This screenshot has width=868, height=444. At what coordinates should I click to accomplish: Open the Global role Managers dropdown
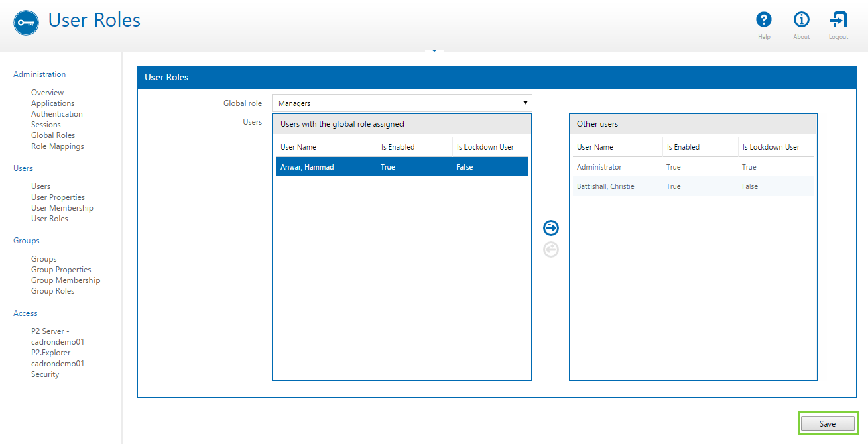coord(401,103)
